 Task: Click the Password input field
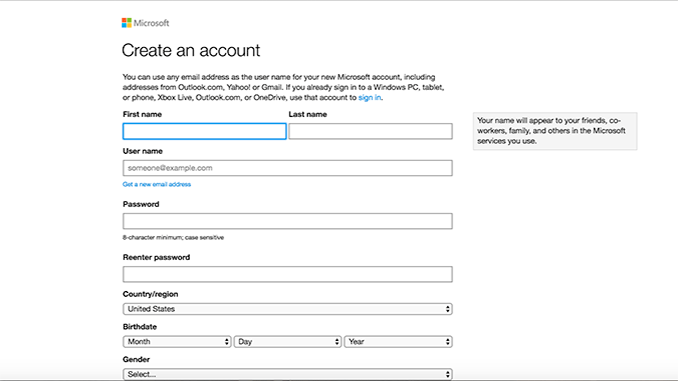point(288,221)
